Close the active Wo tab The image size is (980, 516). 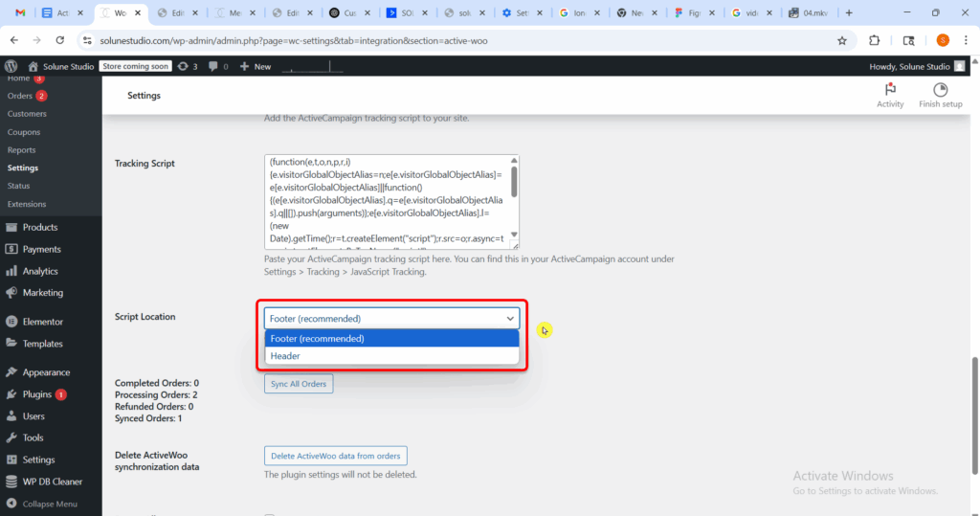138,12
